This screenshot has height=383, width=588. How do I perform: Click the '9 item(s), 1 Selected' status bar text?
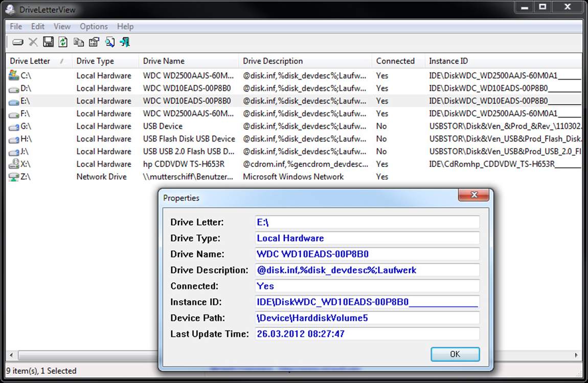click(x=41, y=371)
